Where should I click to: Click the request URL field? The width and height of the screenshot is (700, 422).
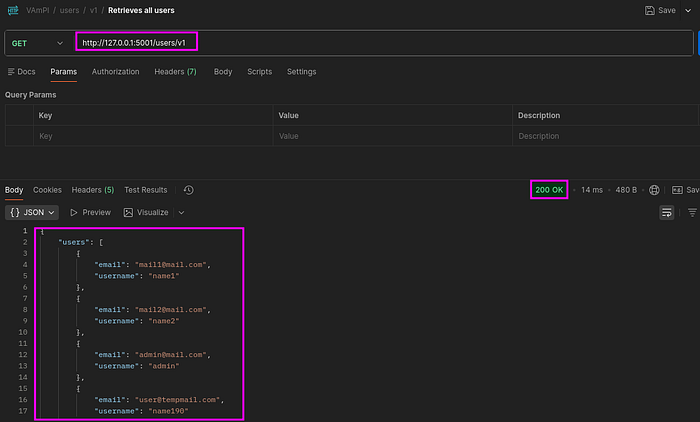coord(384,43)
